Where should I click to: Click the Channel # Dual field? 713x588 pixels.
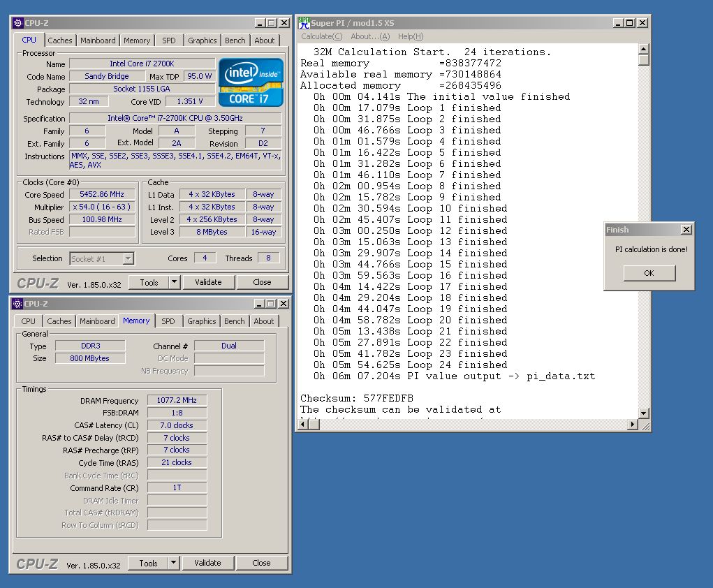(229, 346)
